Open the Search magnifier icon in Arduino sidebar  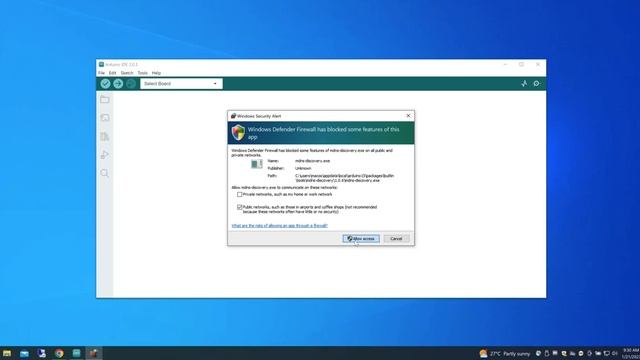(x=105, y=173)
